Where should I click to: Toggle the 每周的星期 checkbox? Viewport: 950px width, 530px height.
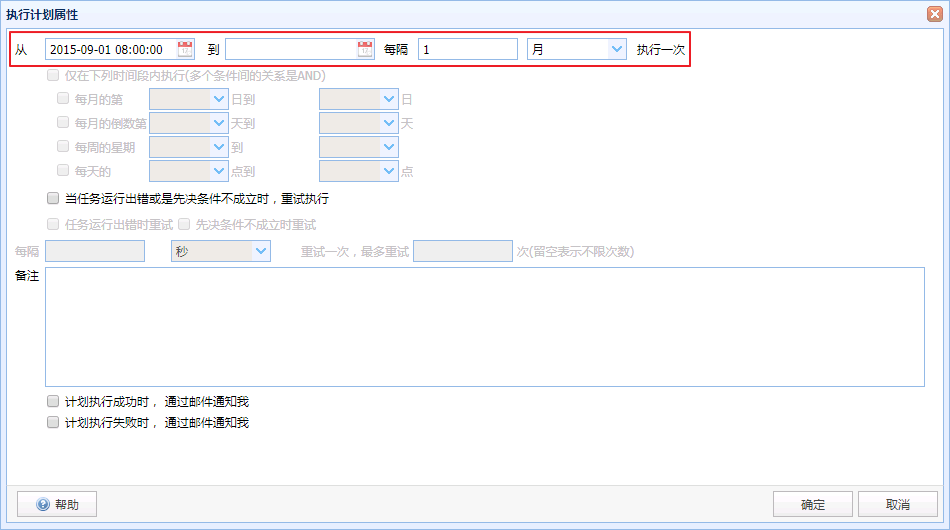(x=63, y=146)
